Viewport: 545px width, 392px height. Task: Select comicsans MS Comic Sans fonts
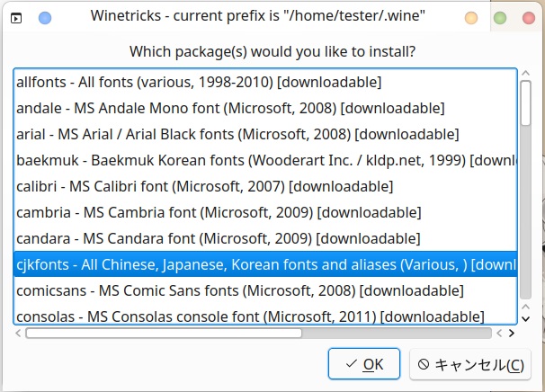239,291
